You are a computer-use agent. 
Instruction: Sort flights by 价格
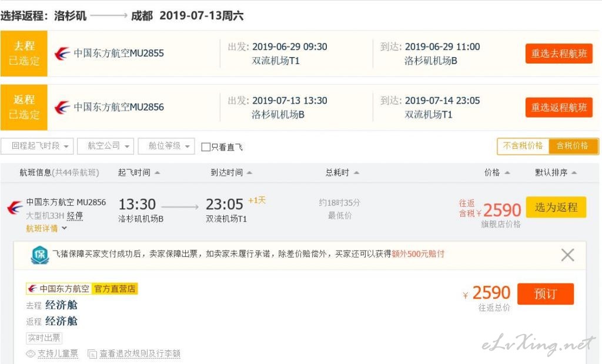click(497, 173)
